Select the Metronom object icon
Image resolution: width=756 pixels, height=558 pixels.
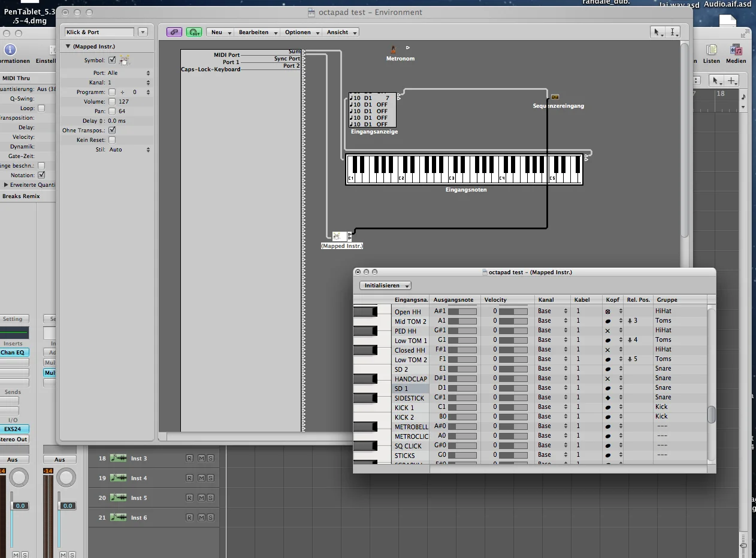(394, 50)
